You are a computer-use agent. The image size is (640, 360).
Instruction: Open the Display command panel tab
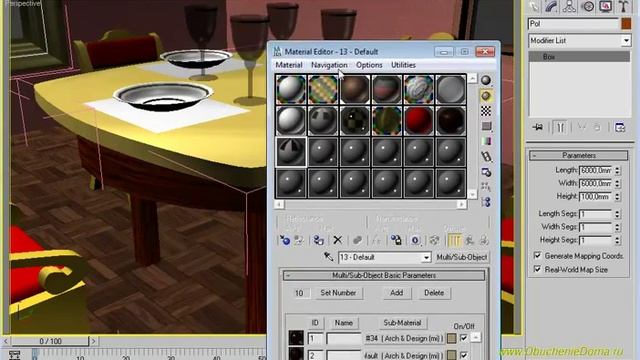tap(605, 6)
